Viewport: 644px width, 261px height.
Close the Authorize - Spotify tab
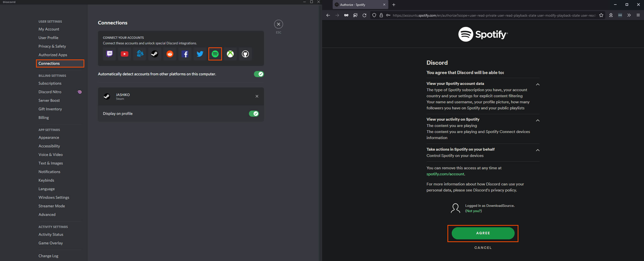tap(384, 5)
